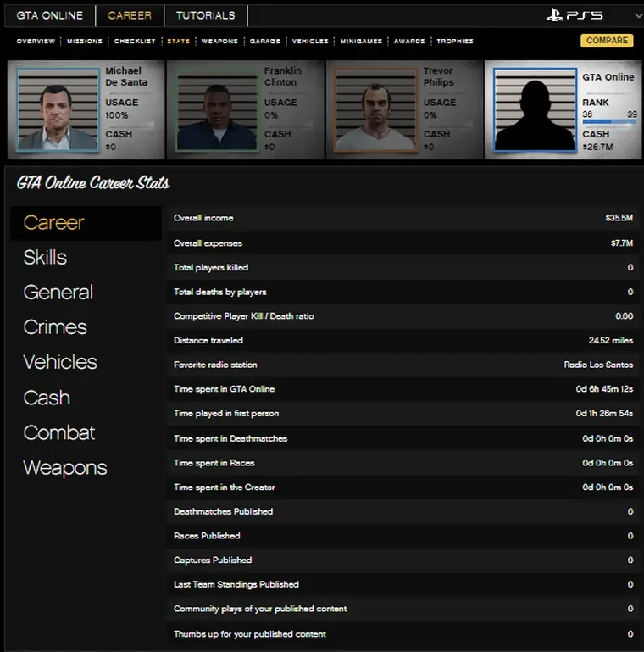
Task: Select the STATS sub-menu
Action: (x=178, y=42)
